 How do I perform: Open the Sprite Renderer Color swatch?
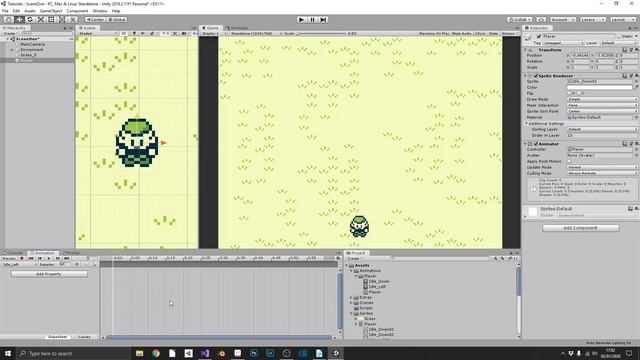(600, 87)
